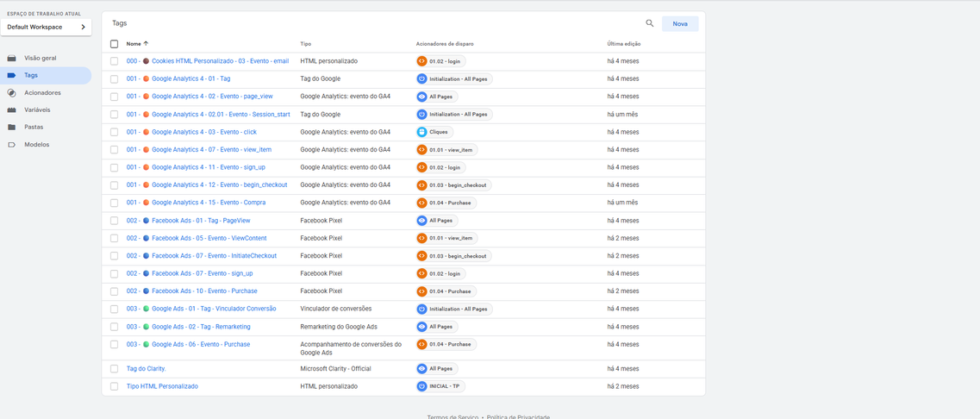
Task: Go to Acionadores section
Action: pyautogui.click(x=42, y=92)
